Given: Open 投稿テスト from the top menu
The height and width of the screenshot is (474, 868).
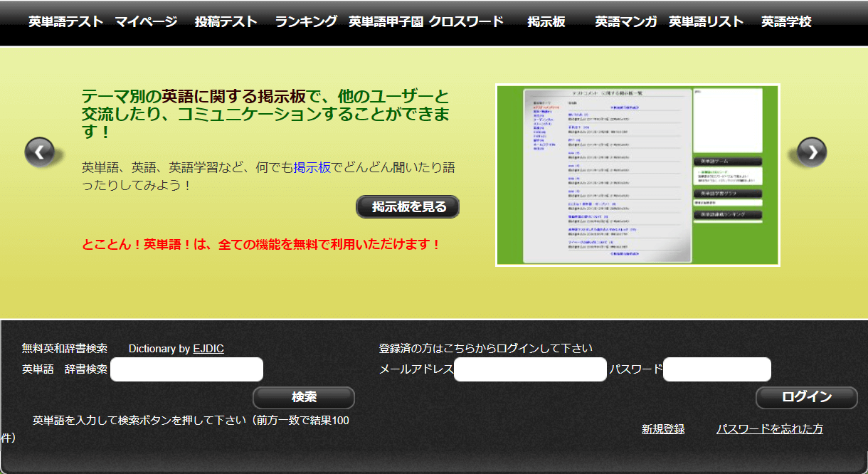Looking at the screenshot, I should pyautogui.click(x=226, y=21).
